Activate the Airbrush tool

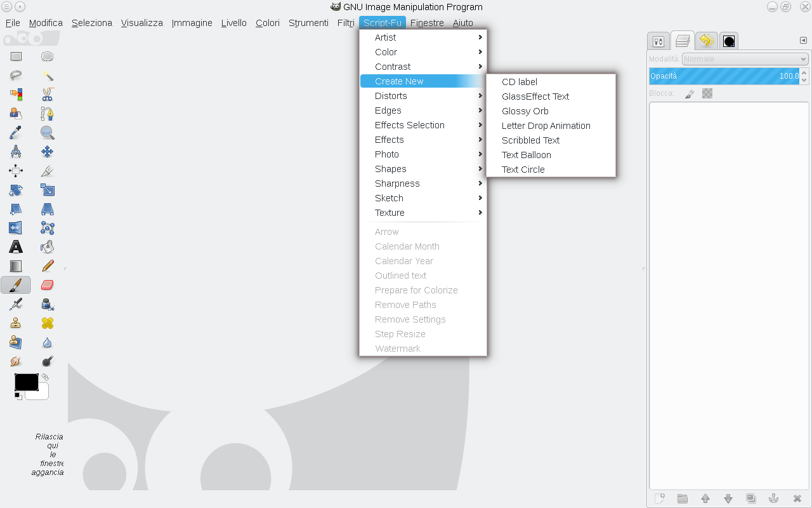click(16, 304)
